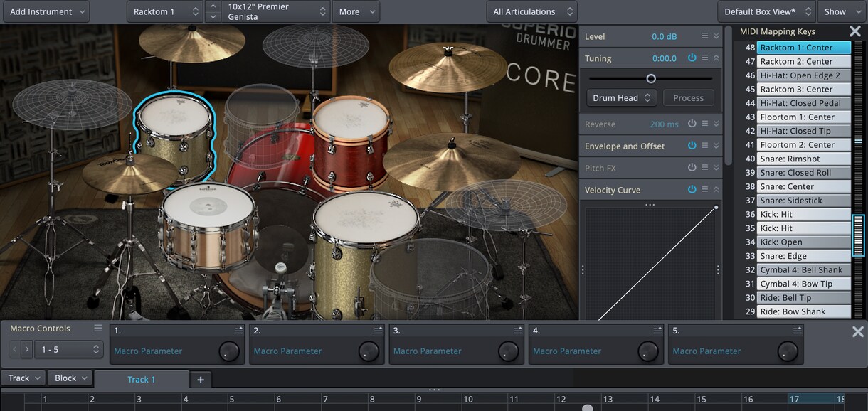Enable the Pitch FX power button

tap(692, 168)
